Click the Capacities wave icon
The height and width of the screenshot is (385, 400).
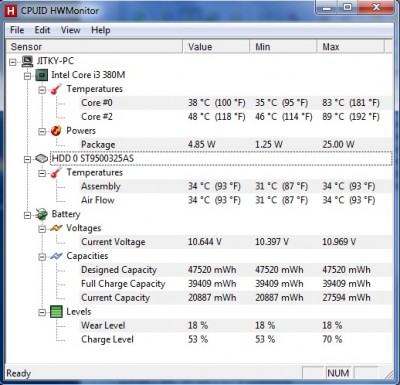[x=56, y=256]
